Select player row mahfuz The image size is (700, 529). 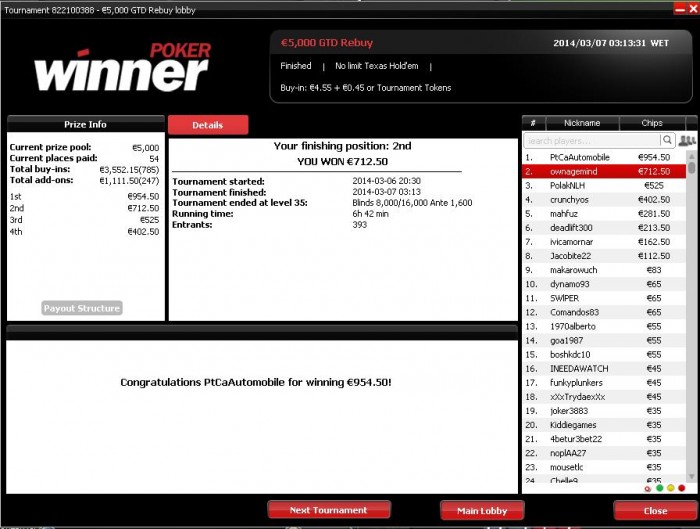tap(604, 213)
